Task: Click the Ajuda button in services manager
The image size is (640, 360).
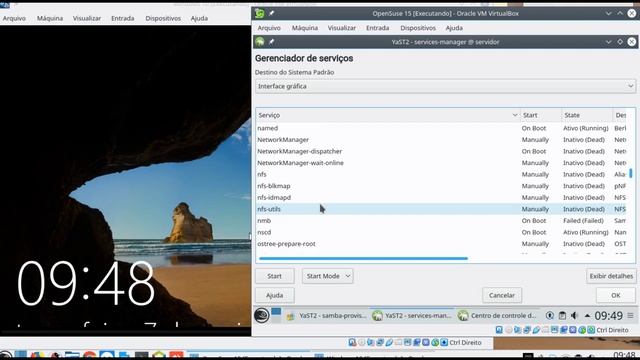Action: coord(275,295)
